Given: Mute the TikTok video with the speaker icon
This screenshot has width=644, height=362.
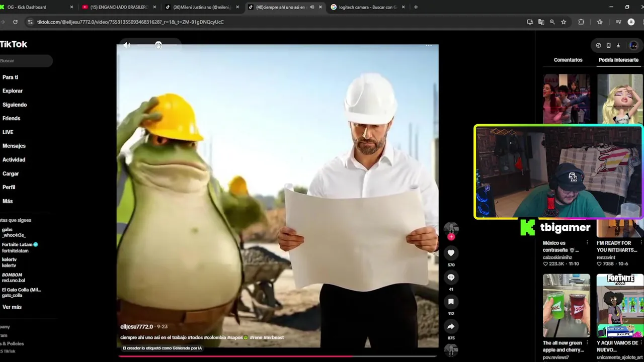Looking at the screenshot, I should 127,45.
